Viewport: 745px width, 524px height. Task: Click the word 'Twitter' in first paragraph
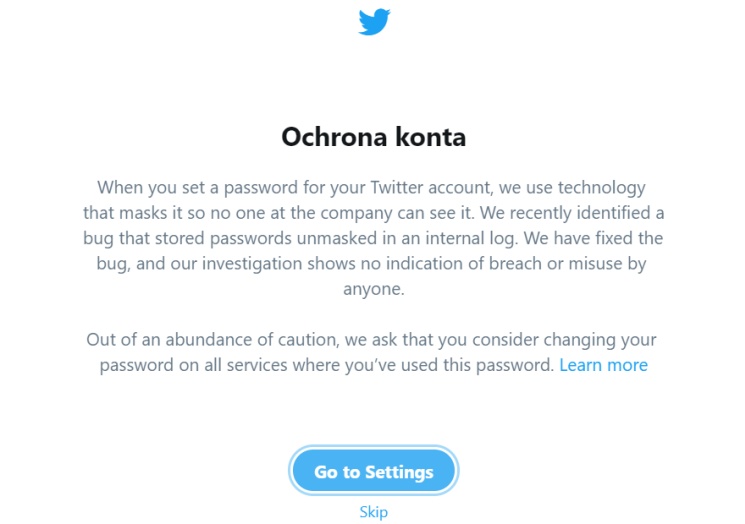[397, 187]
